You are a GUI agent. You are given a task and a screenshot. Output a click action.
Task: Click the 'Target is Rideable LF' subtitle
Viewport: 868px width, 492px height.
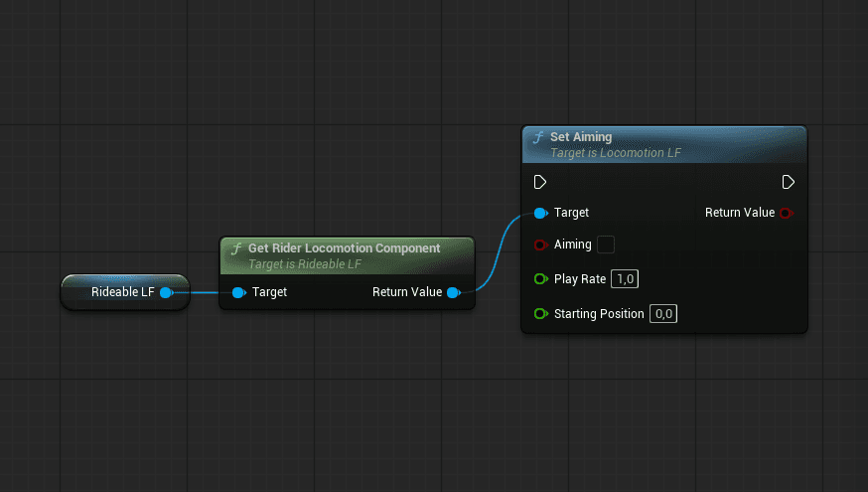point(305,264)
